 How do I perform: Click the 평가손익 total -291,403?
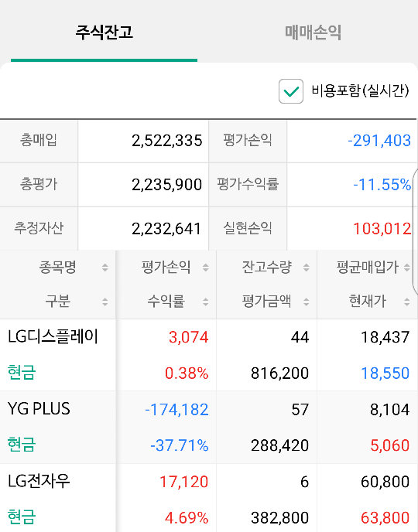point(379,141)
